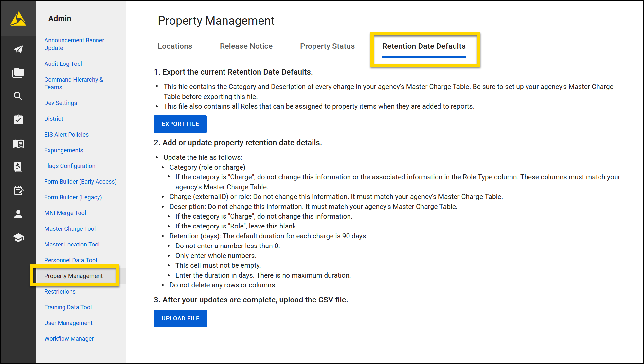Click the EXPORT FILE button
Image resolution: width=644 pixels, height=364 pixels.
coord(180,124)
